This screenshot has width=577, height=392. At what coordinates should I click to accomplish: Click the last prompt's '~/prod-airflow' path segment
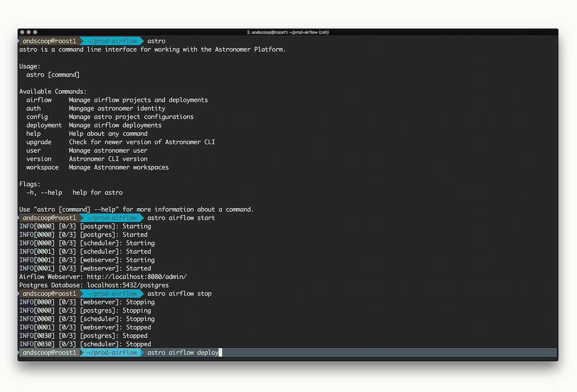[x=112, y=353]
